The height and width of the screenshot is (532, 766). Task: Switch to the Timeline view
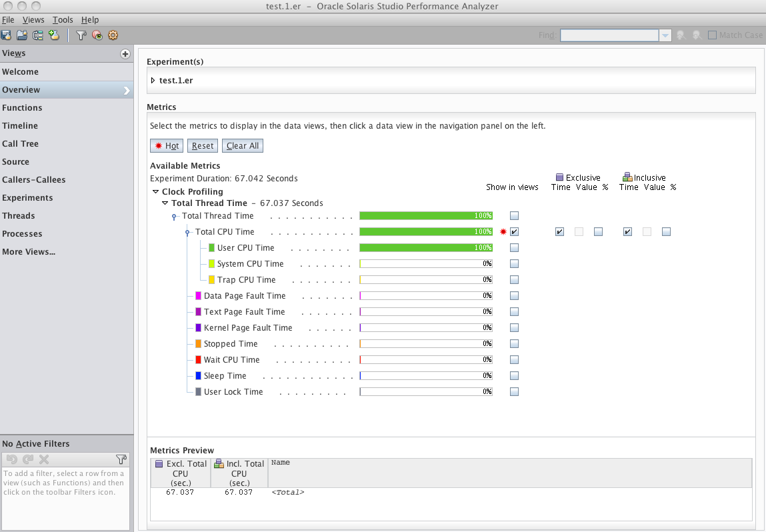tap(67, 125)
